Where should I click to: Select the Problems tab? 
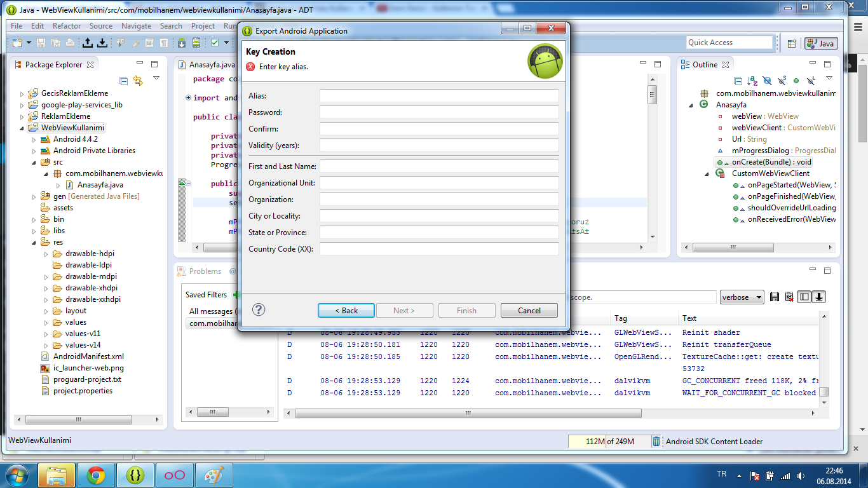(x=199, y=271)
